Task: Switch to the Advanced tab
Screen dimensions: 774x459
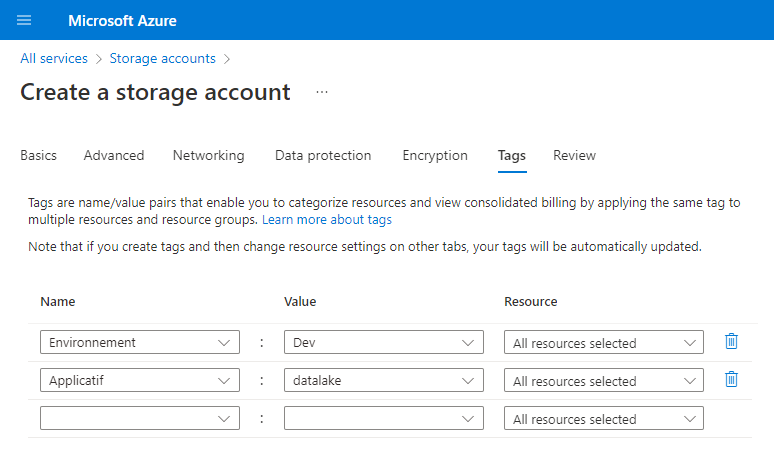Action: 114,155
